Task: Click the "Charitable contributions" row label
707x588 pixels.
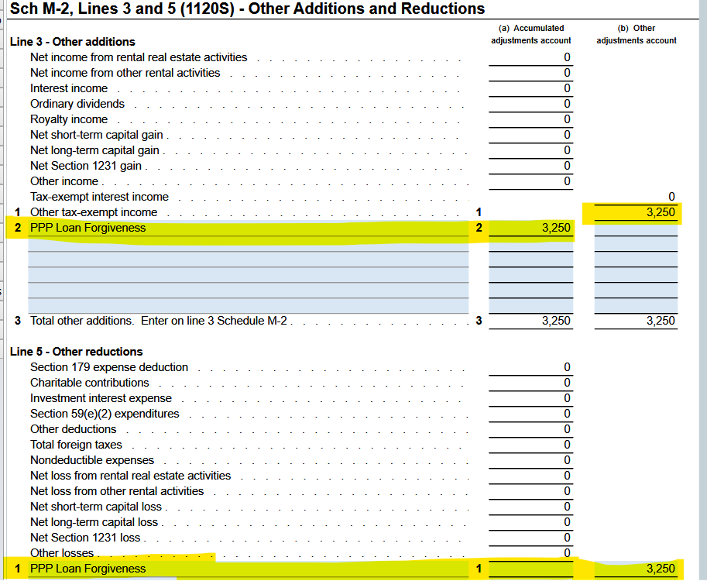Action: pos(89,383)
